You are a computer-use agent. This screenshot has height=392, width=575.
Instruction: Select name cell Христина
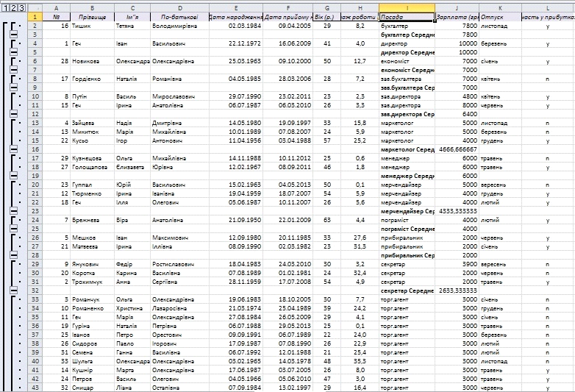tap(132, 308)
